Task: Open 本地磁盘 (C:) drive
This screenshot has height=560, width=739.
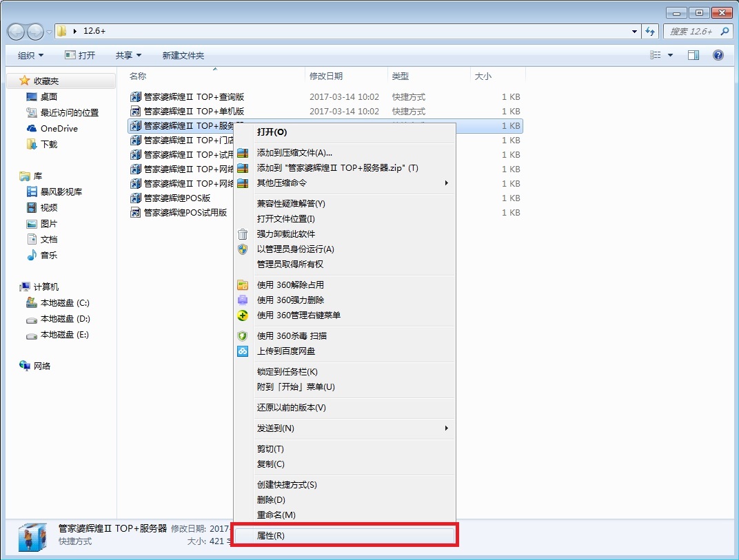Action: (57, 303)
